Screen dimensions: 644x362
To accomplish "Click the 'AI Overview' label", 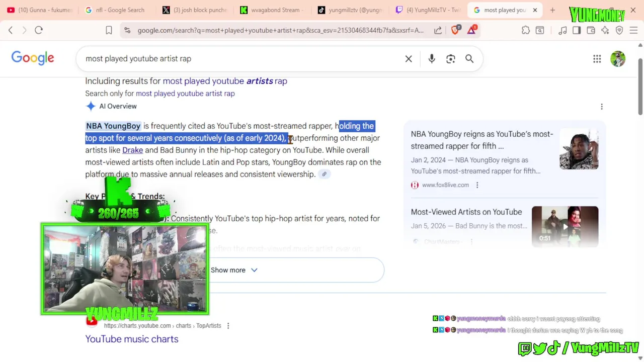I will click(118, 107).
